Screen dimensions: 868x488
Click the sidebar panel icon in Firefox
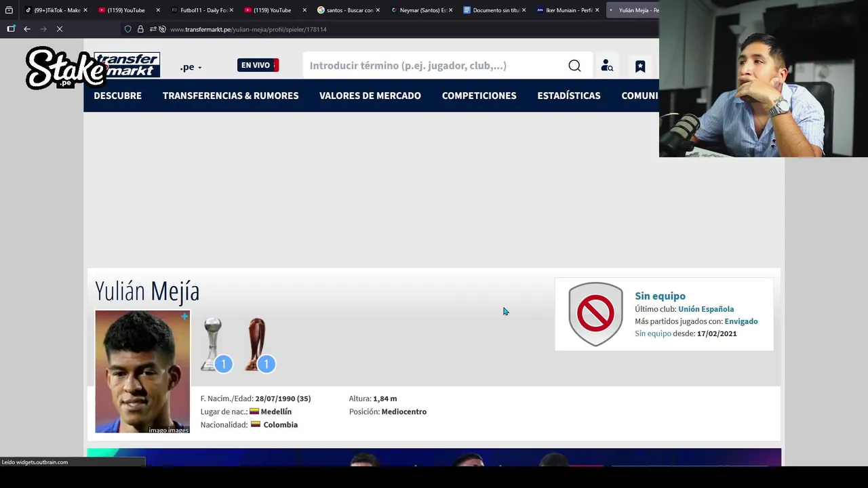pos(11,29)
